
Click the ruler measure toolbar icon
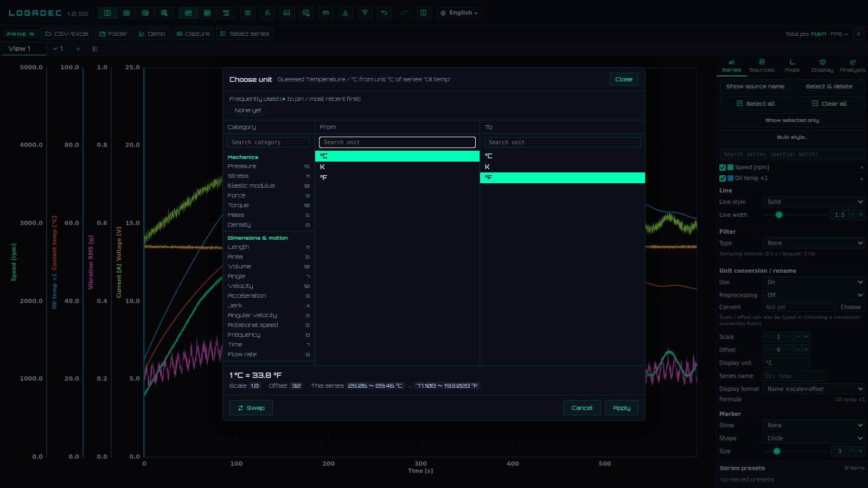326,13
